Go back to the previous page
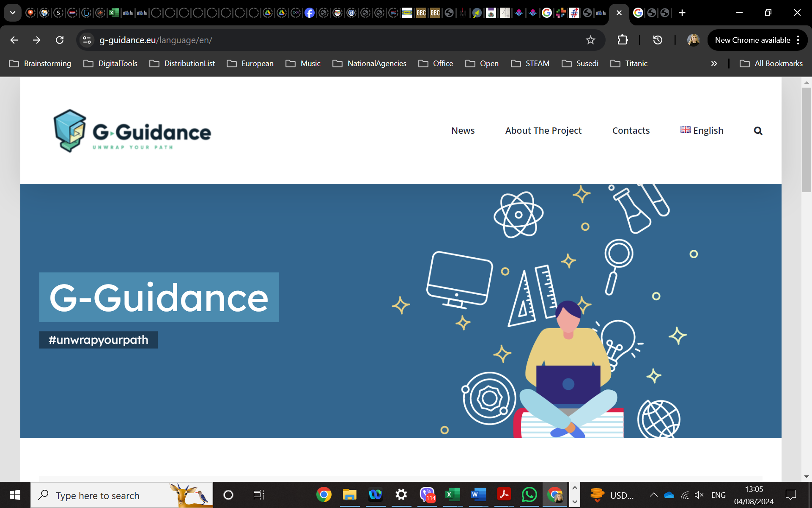The image size is (812, 508). (14, 40)
